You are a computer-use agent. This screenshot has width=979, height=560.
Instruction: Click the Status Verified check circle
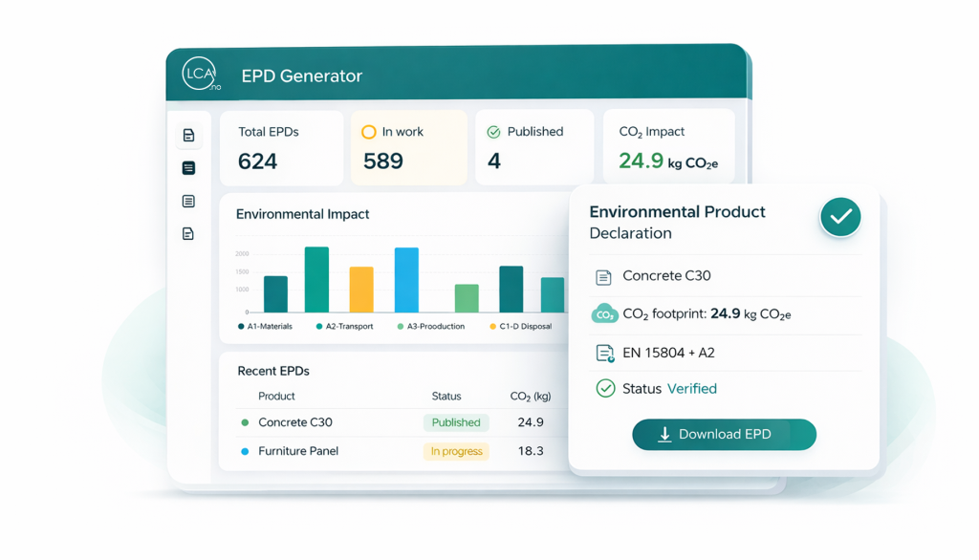[605, 389]
